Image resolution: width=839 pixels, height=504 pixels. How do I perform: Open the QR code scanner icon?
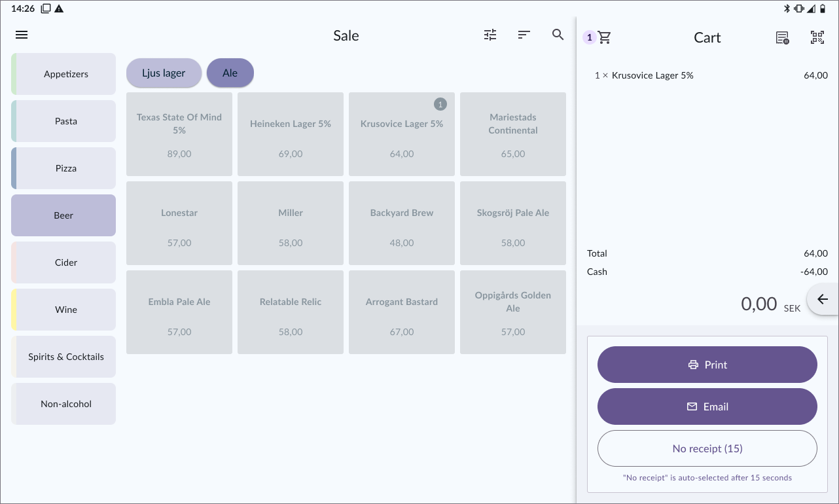coord(817,38)
